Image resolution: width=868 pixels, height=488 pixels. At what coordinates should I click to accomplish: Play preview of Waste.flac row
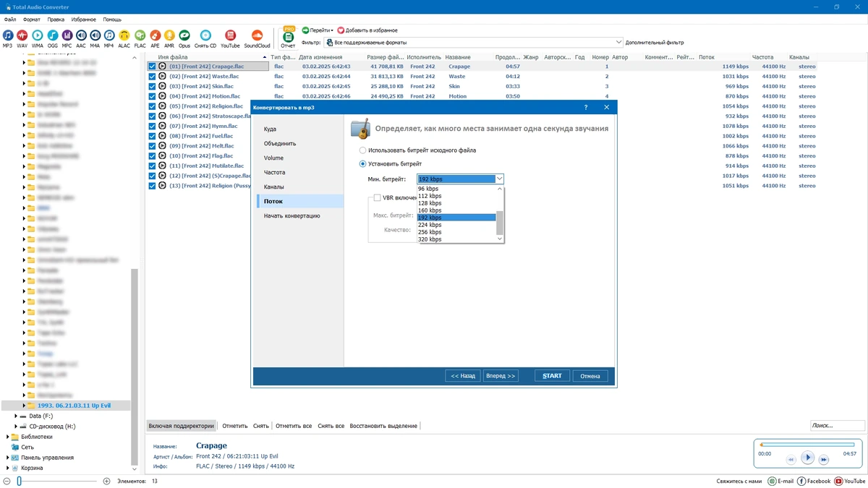[x=162, y=77]
